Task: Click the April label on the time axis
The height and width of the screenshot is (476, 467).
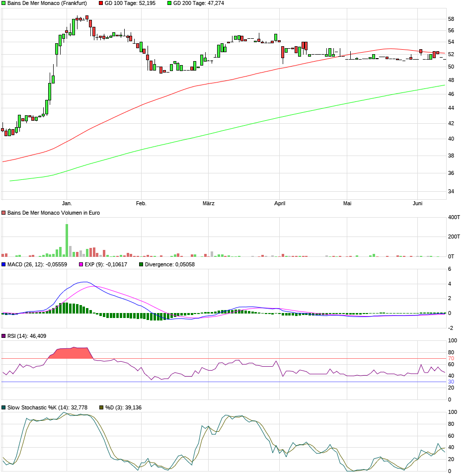Action: click(x=280, y=203)
